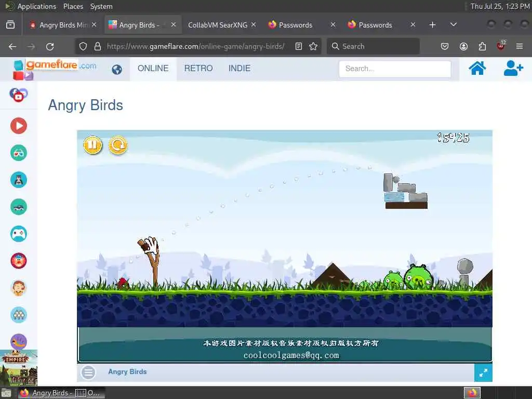Open the Firefox View icon at tab bar start
The image size is (532, 399).
pos(10,25)
